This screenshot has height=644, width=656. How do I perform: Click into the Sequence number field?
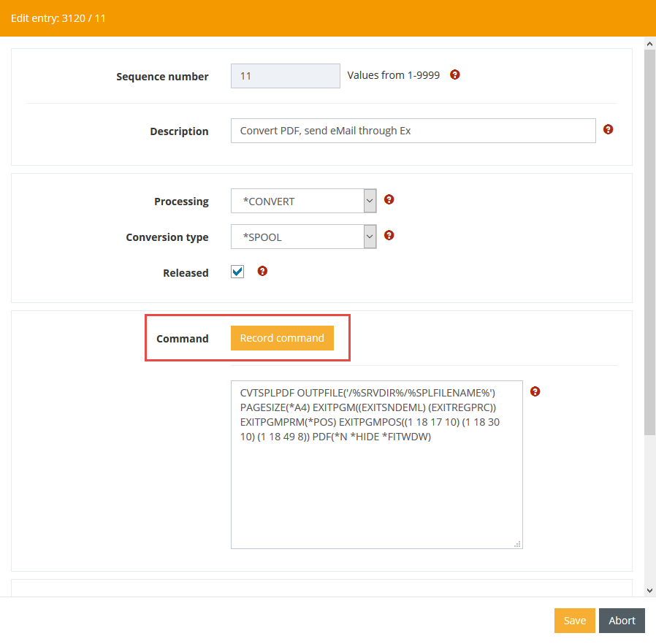(285, 76)
